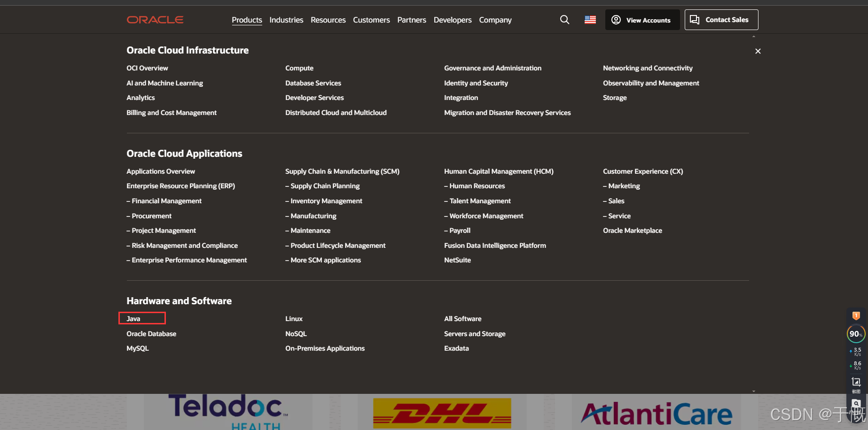
Task: Open Oracle Database link
Action: [151, 334]
